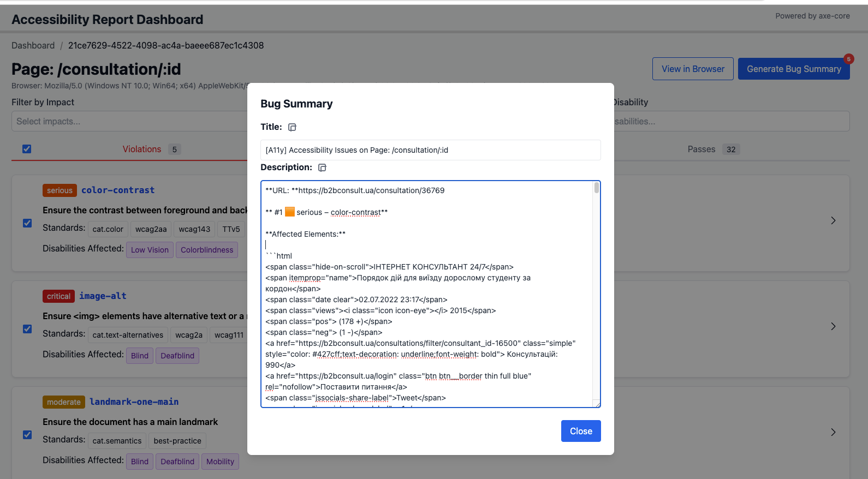Click the bug Title text field
This screenshot has width=868, height=479.
tap(431, 150)
